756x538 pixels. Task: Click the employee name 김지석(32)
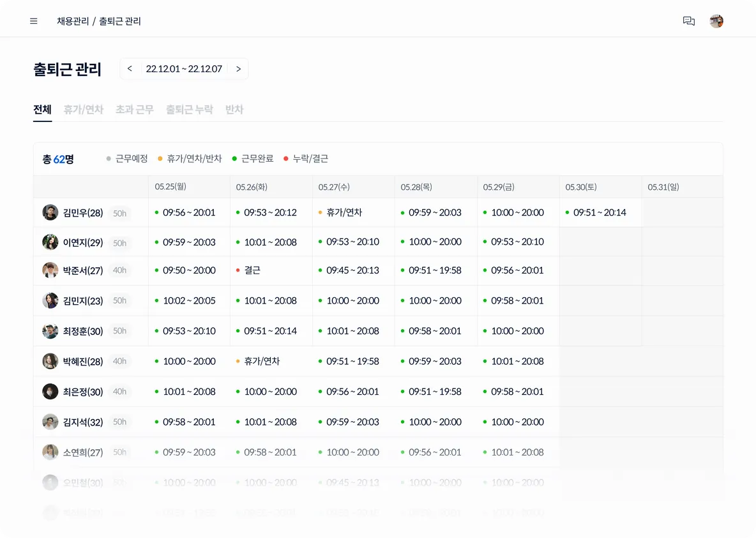83,422
